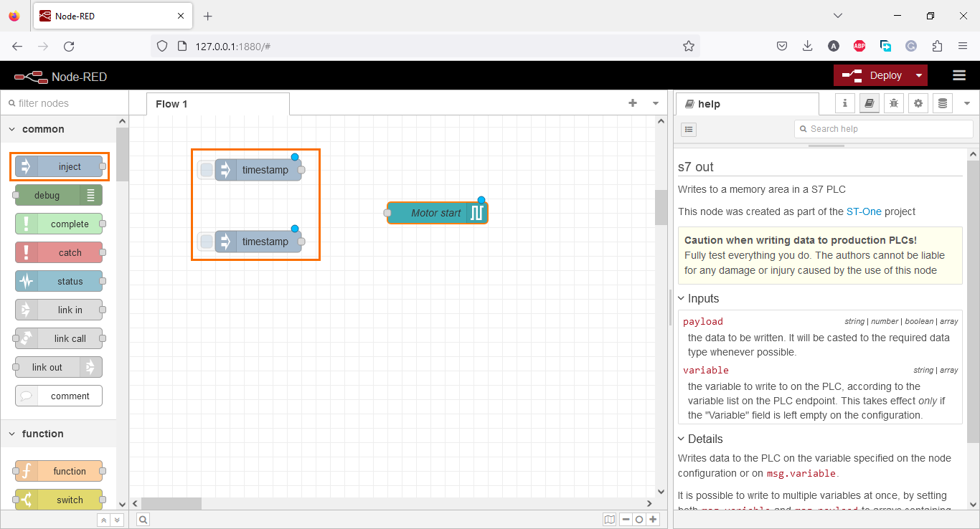Open Firefox downloads panel
980x529 pixels.
[x=807, y=45]
